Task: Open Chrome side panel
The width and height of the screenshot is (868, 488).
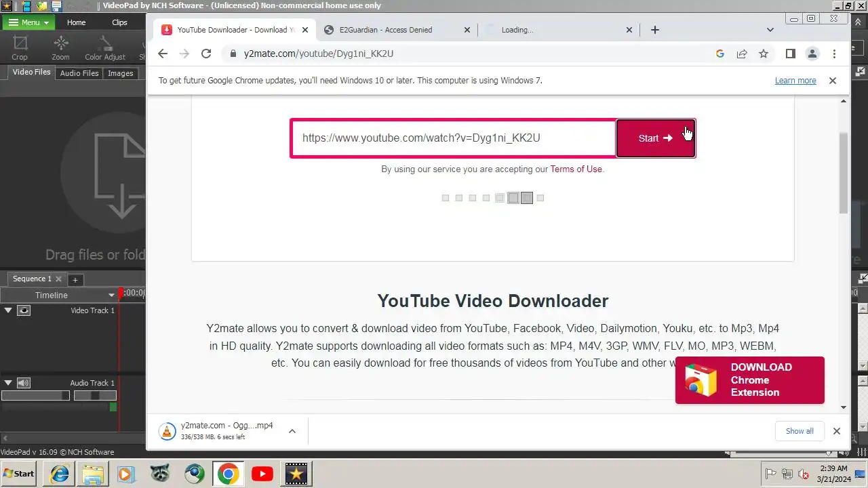Action: [790, 54]
